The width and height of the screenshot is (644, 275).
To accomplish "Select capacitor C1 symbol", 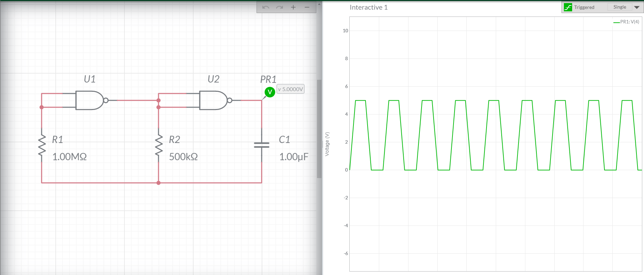I will (x=262, y=145).
